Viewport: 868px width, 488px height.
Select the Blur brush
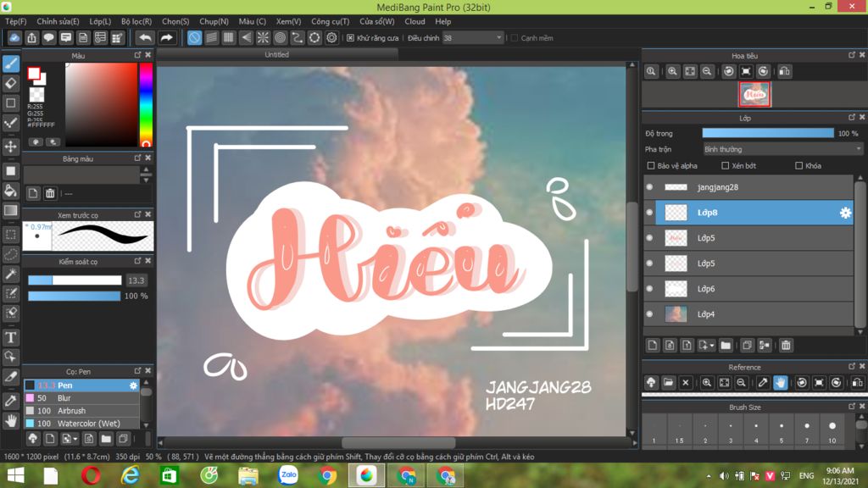coord(81,398)
